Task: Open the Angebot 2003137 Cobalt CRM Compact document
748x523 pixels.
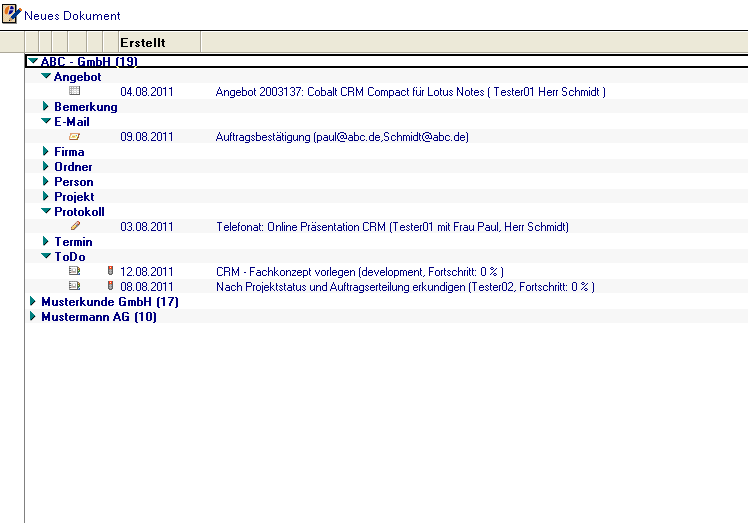Action: 410,92
